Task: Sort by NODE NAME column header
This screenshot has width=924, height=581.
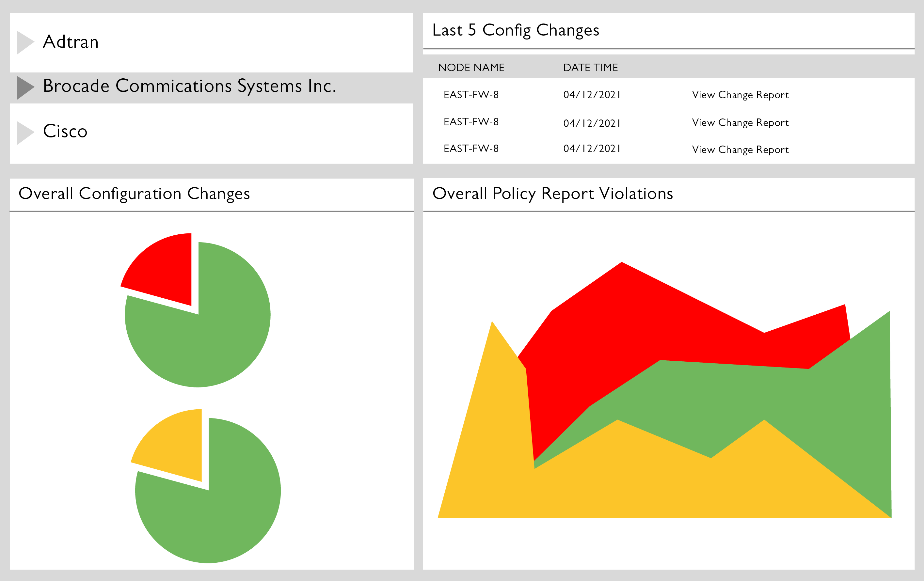Action: tap(471, 68)
